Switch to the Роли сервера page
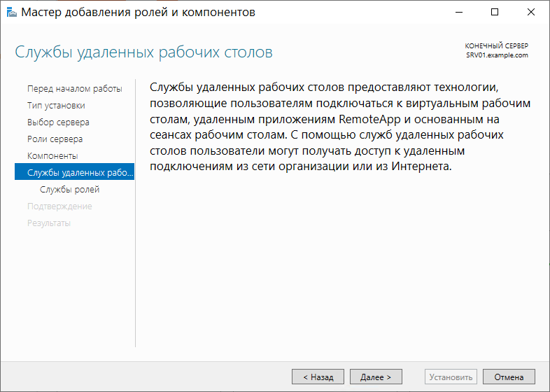This screenshot has height=392, width=550. click(55, 139)
